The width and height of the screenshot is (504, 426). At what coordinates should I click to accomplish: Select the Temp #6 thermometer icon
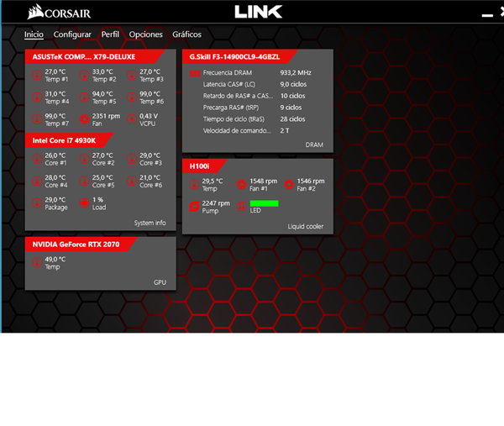click(132, 97)
